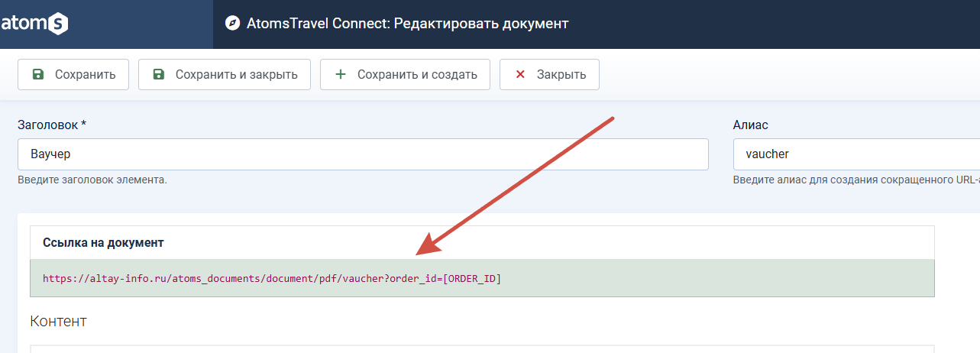
Task: Click the page title Редактировать документ
Action: [481, 24]
